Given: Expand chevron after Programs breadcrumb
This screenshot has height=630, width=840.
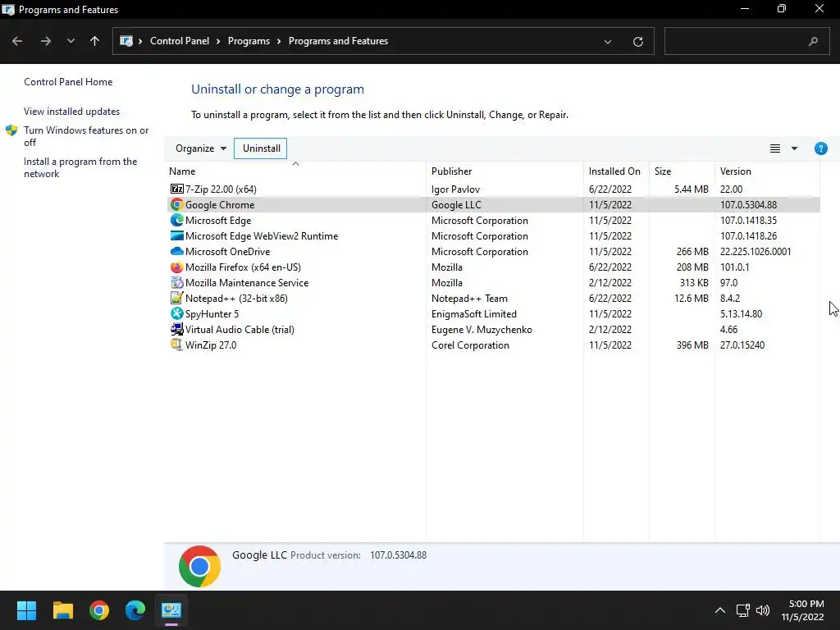Looking at the screenshot, I should (x=279, y=41).
